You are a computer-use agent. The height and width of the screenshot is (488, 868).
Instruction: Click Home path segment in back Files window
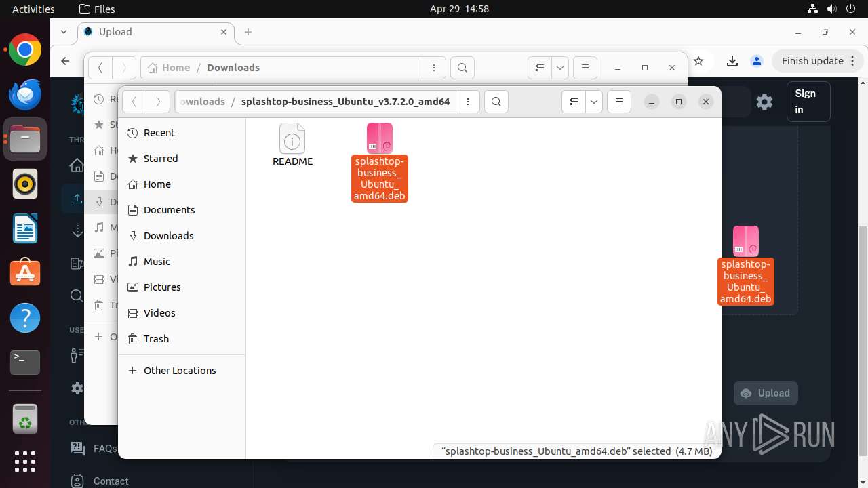[x=169, y=68]
